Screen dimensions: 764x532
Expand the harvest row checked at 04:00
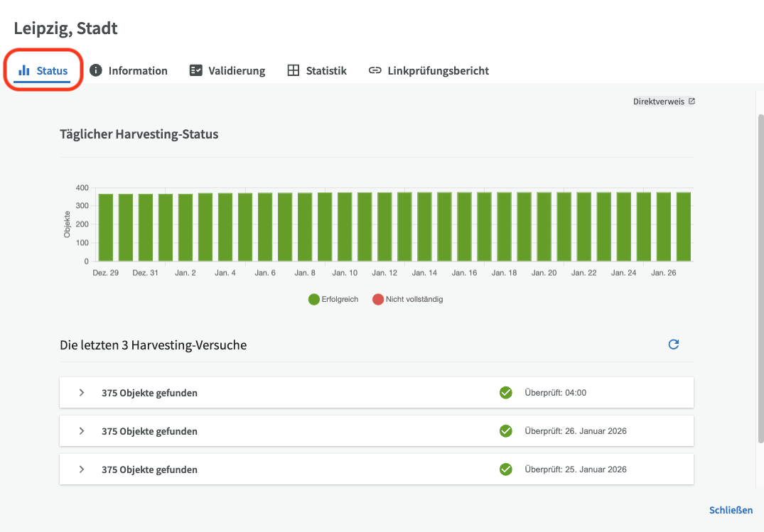click(82, 393)
